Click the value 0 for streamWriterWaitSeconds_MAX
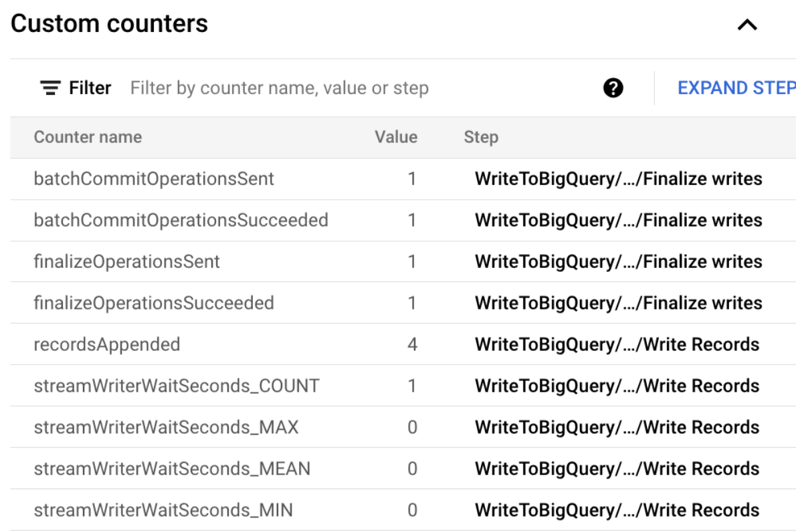796x532 pixels. pyautogui.click(x=412, y=427)
